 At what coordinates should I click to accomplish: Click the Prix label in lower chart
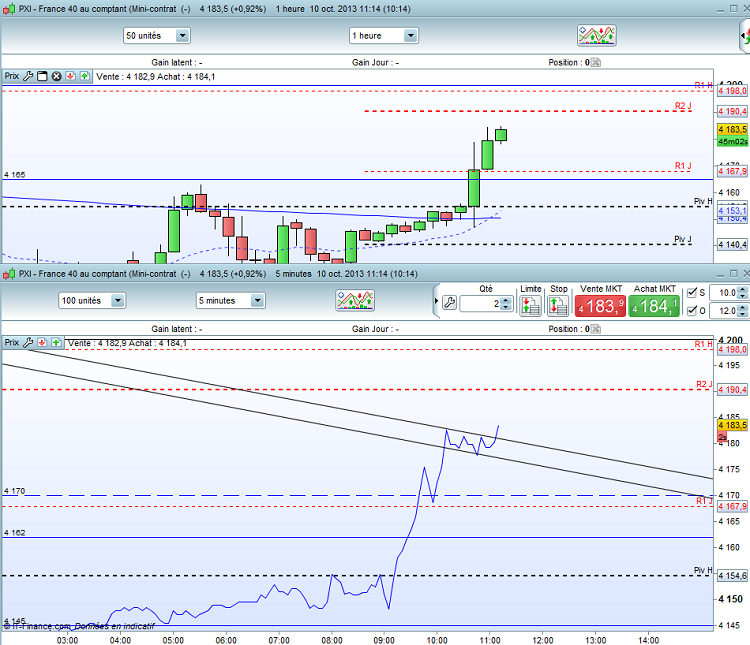click(x=11, y=343)
